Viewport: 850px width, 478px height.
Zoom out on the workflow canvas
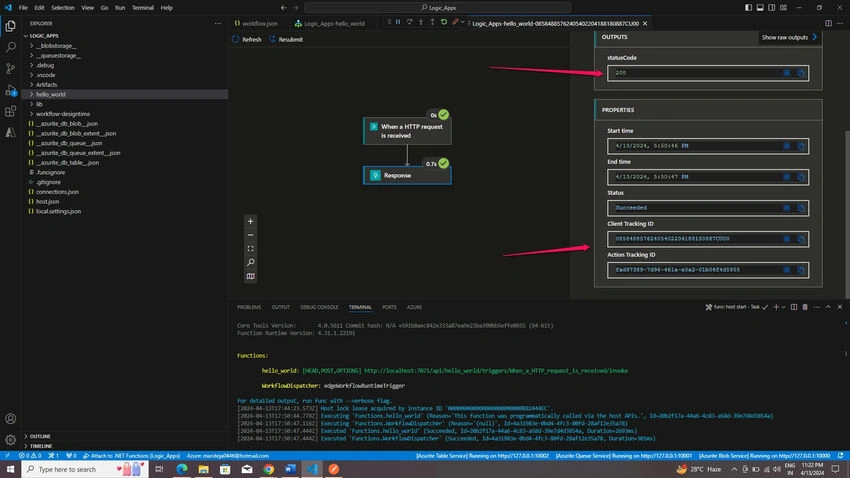pyautogui.click(x=250, y=235)
